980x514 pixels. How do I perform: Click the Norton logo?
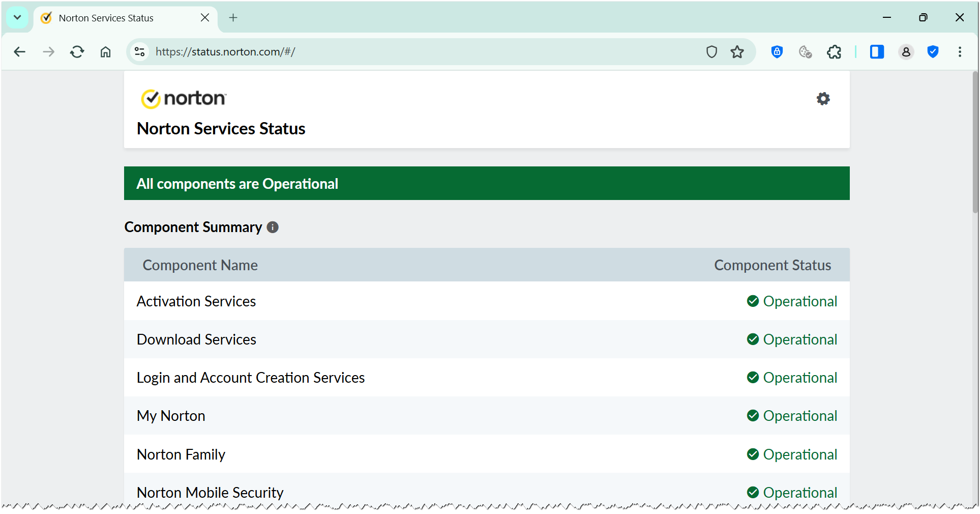(184, 98)
